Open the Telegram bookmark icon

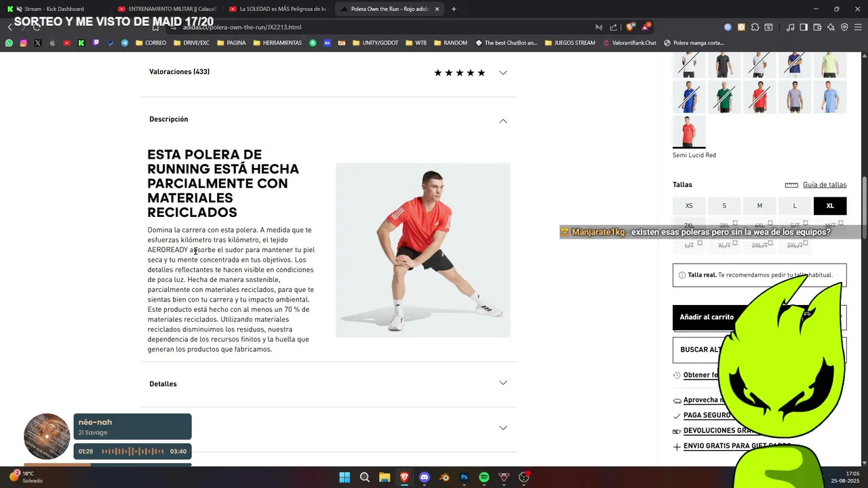click(125, 43)
